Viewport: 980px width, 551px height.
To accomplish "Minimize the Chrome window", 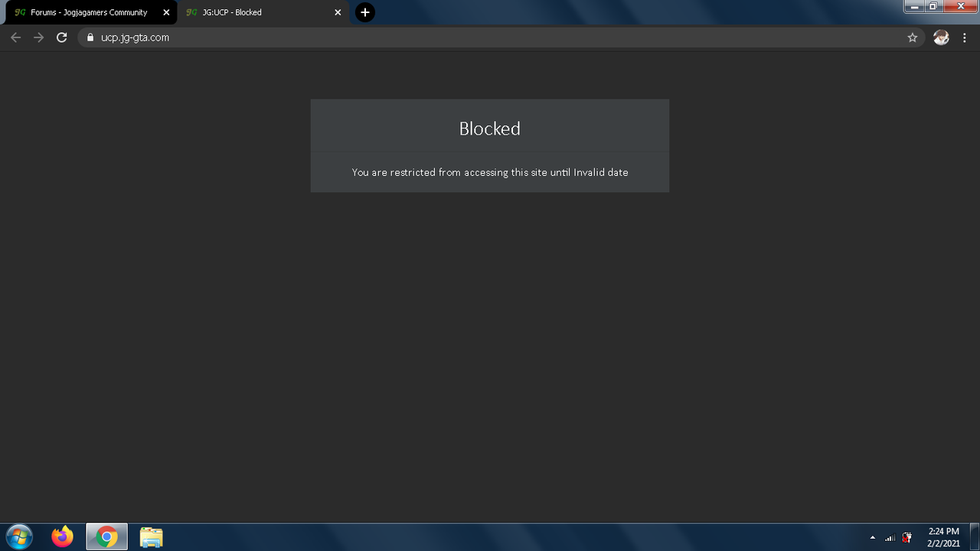I will 913,6.
